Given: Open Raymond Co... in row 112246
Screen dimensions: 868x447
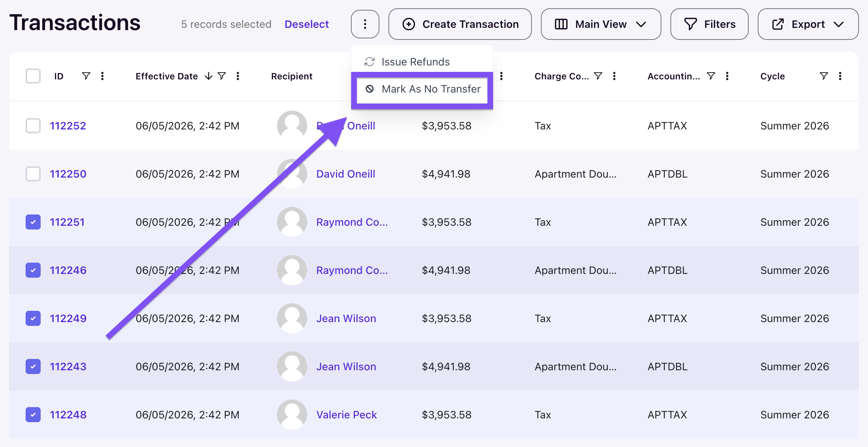Looking at the screenshot, I should (x=352, y=270).
